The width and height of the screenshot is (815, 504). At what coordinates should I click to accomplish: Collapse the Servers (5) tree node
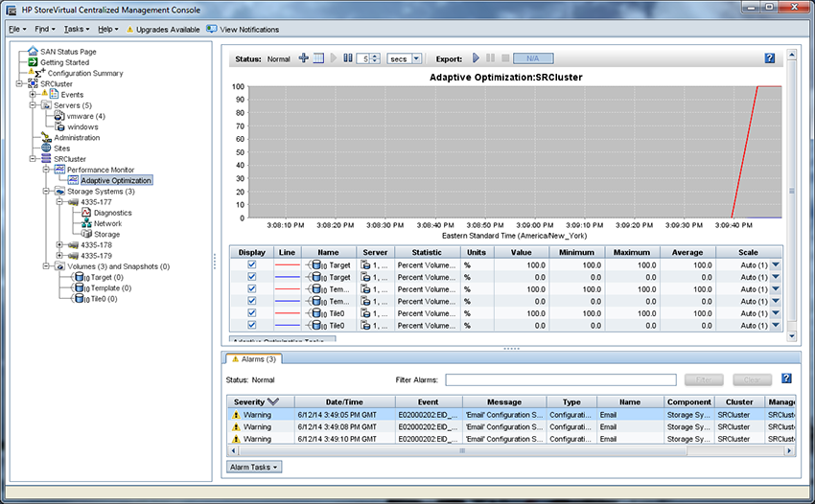click(x=33, y=105)
